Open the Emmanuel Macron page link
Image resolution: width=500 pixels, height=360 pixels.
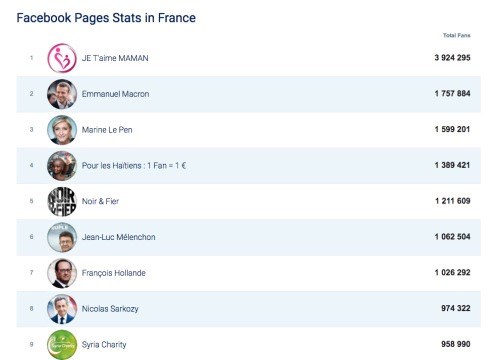[x=115, y=94]
